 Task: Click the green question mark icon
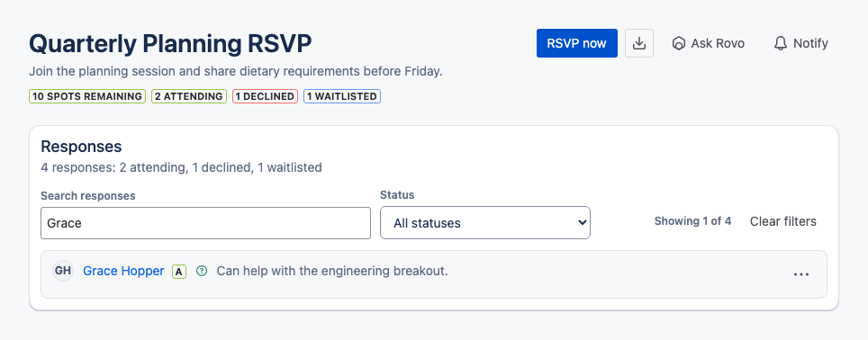[202, 271]
